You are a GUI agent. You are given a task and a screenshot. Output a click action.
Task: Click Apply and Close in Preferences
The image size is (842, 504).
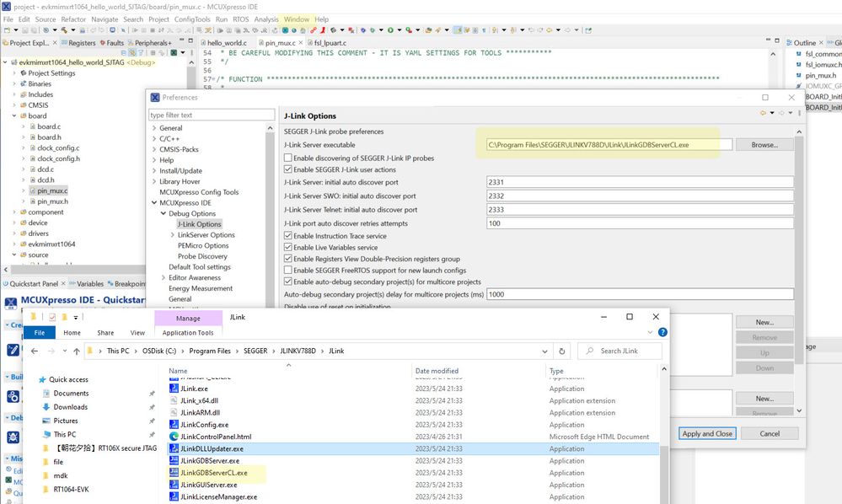(x=707, y=434)
